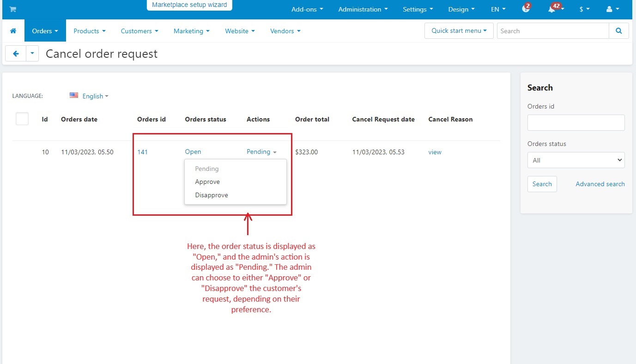Screen dimensions: 636x364
Task: Open the Orders status All select box
Action: pyautogui.click(x=576, y=160)
